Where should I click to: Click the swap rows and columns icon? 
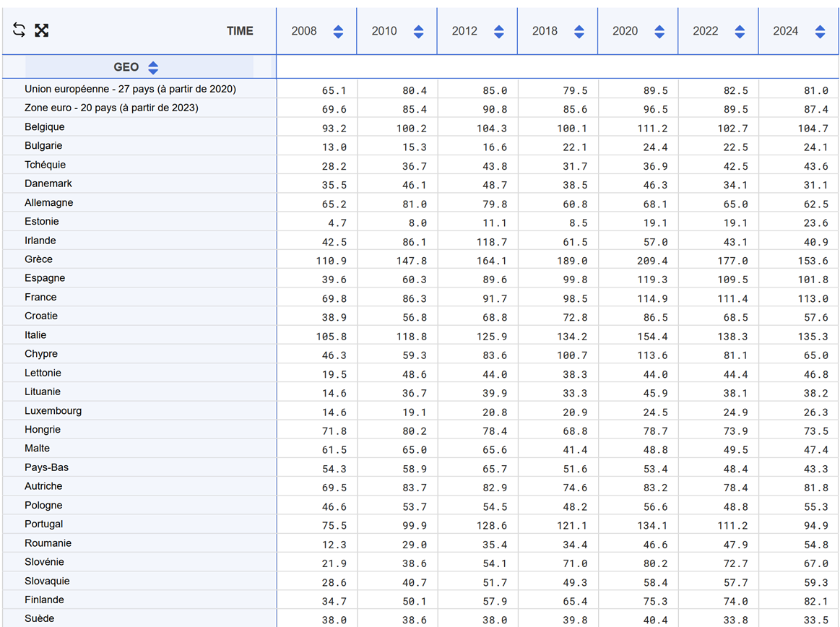click(x=20, y=30)
